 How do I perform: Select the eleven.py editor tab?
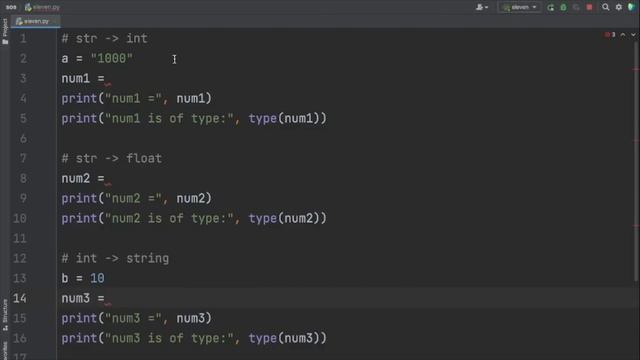pos(36,21)
